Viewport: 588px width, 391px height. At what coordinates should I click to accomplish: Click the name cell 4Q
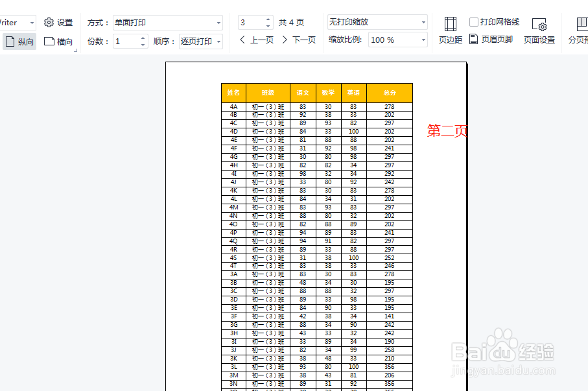233,241
